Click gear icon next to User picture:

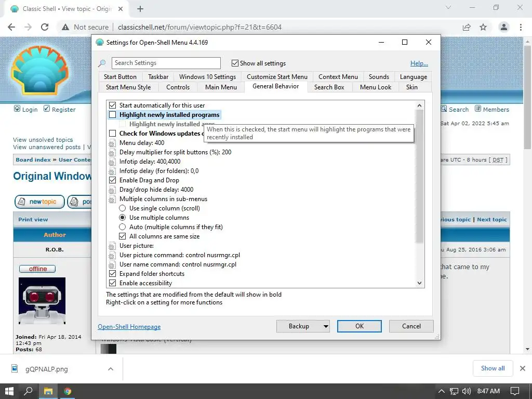[112, 246]
